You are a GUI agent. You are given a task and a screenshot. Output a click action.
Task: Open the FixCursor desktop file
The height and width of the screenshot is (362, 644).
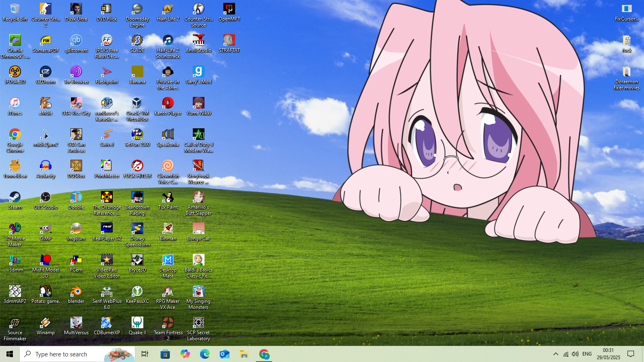point(627,12)
